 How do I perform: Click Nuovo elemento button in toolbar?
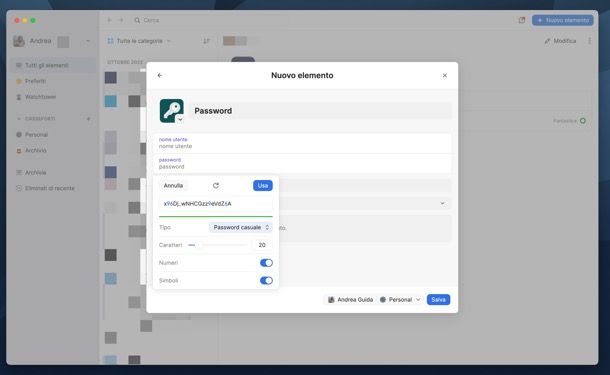tap(563, 20)
